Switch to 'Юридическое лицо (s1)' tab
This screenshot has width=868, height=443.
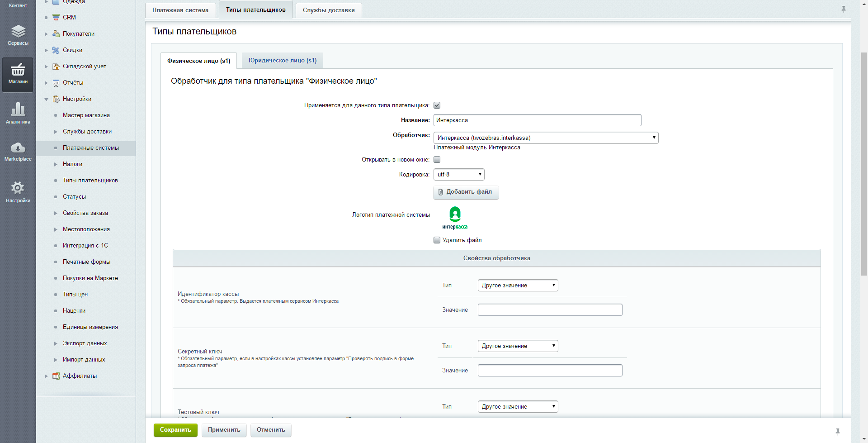point(282,61)
